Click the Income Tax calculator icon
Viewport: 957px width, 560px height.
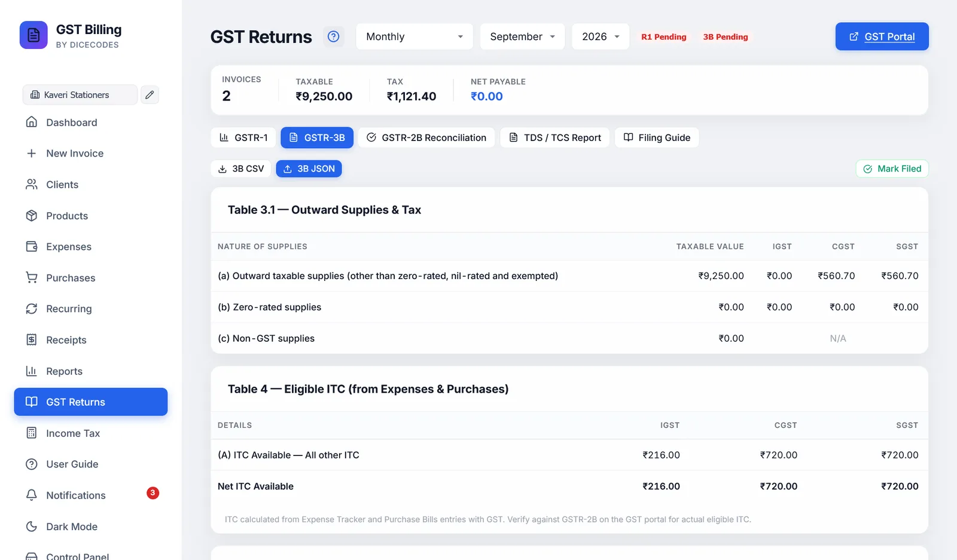[32, 433]
